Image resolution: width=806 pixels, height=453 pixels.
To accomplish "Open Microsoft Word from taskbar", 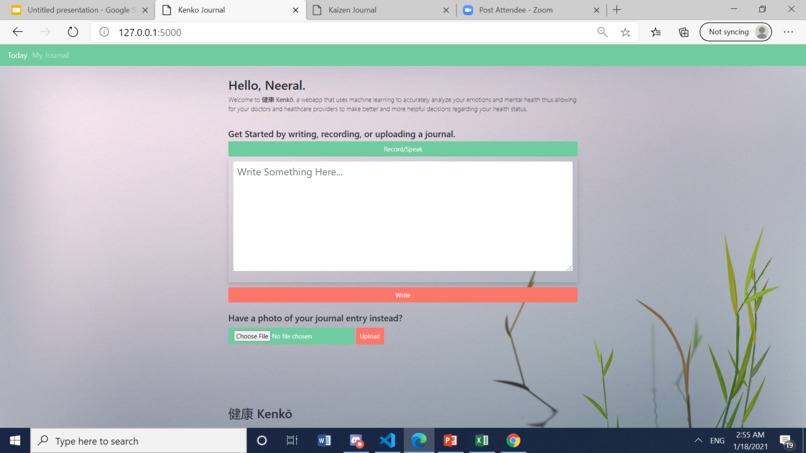I will click(x=324, y=441).
